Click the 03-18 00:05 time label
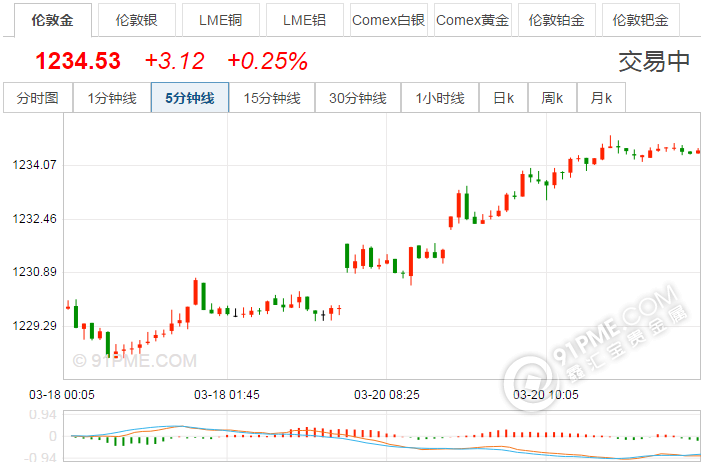The width and height of the screenshot is (705, 468). click(x=62, y=395)
